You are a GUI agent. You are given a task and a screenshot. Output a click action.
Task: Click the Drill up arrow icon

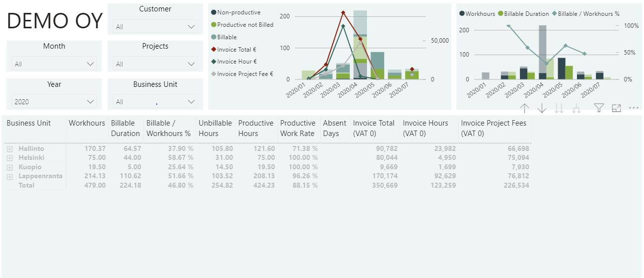pos(525,108)
